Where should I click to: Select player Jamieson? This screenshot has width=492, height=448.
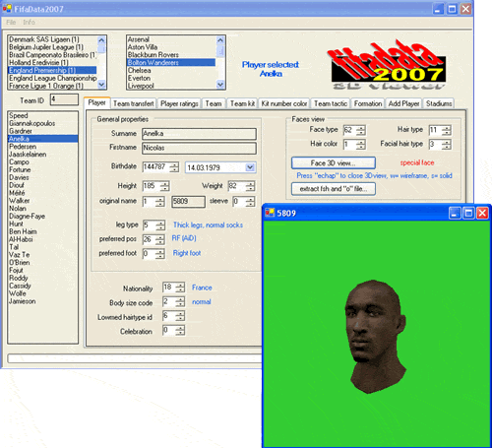(23, 301)
